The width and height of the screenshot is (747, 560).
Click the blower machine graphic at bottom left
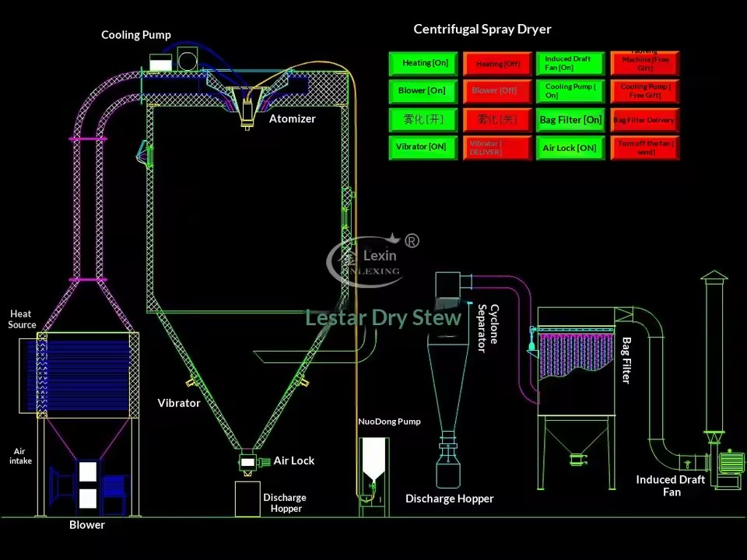(89, 486)
